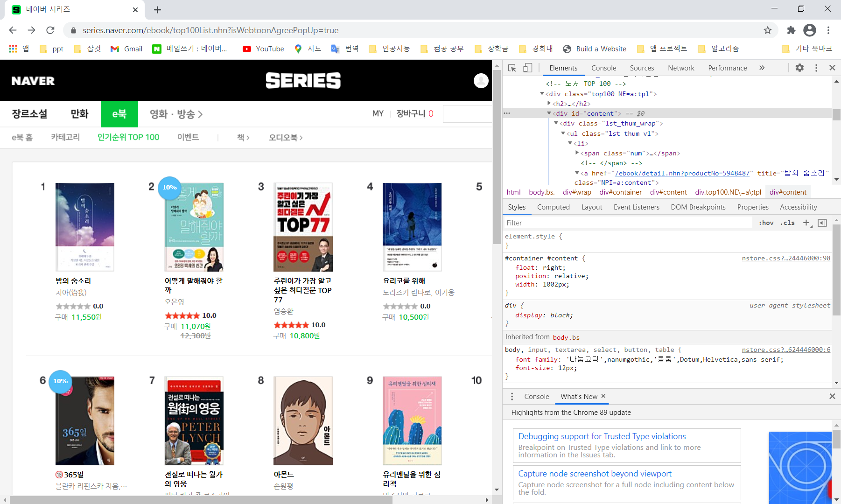Open the apps grid bookmark
The height and width of the screenshot is (504, 841).
(19, 49)
